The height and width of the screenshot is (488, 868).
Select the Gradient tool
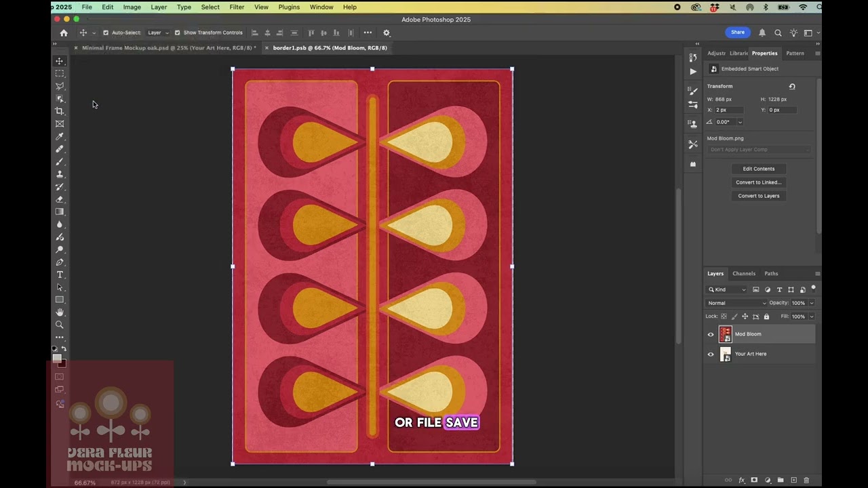(60, 211)
